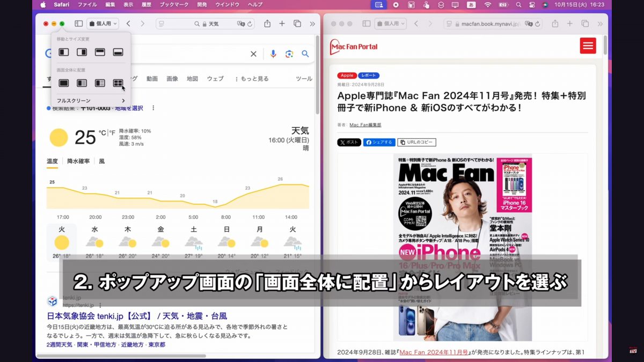Open Wi-Fi status in the menu bar

coord(488,5)
